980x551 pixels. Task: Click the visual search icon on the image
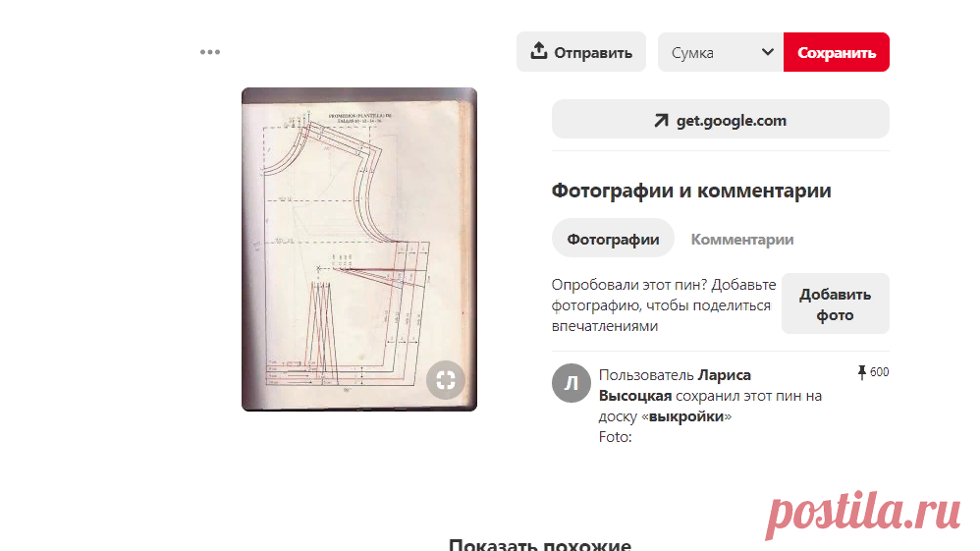pyautogui.click(x=445, y=380)
